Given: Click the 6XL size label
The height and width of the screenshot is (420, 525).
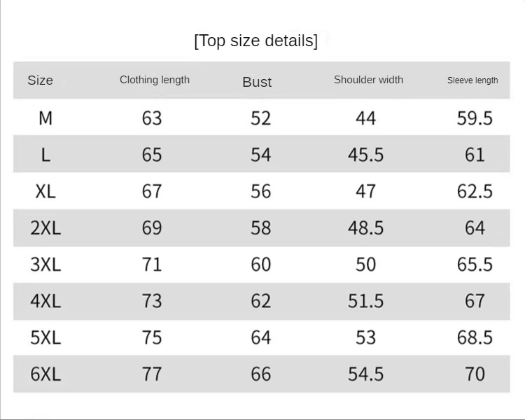Looking at the screenshot, I should point(45,374).
